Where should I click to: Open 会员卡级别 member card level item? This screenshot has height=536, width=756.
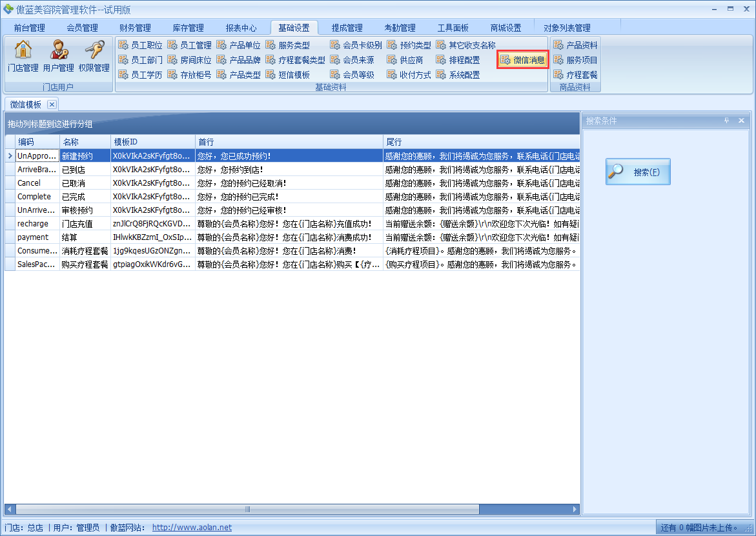[x=356, y=45]
